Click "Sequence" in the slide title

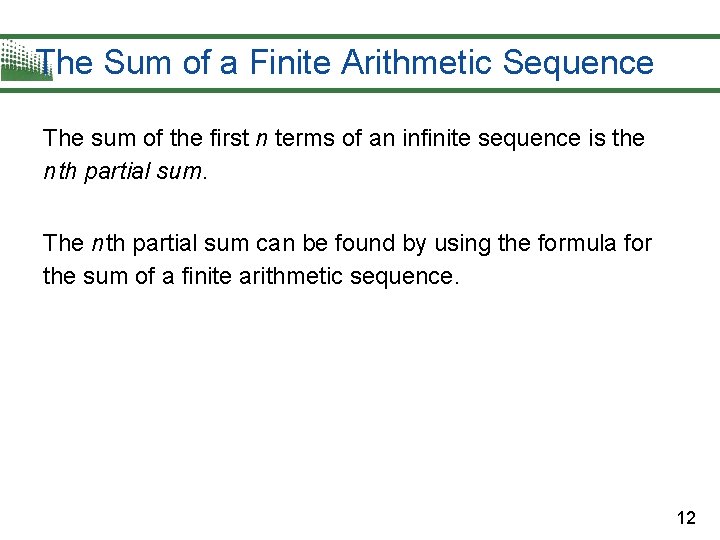pos(578,62)
